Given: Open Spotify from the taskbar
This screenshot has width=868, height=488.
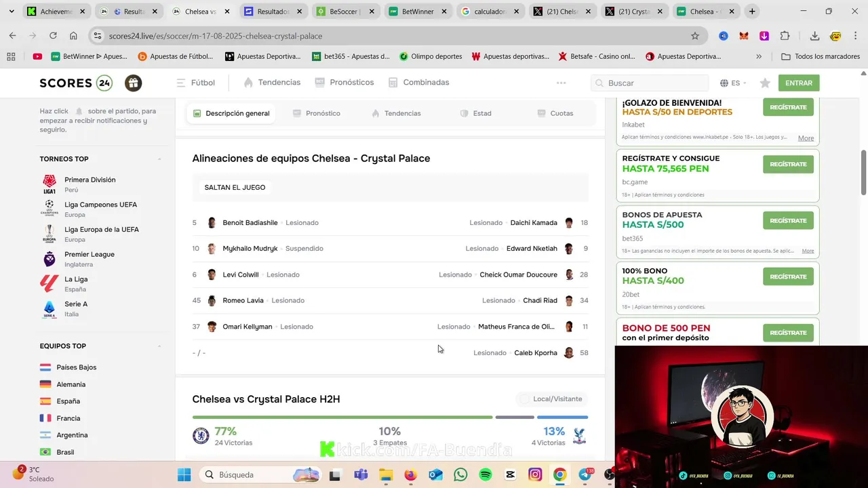Looking at the screenshot, I should click(486, 474).
